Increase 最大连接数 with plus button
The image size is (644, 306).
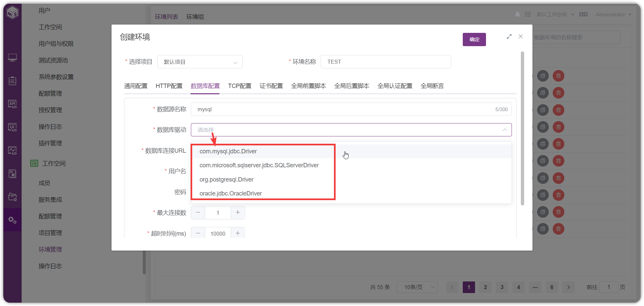238,213
